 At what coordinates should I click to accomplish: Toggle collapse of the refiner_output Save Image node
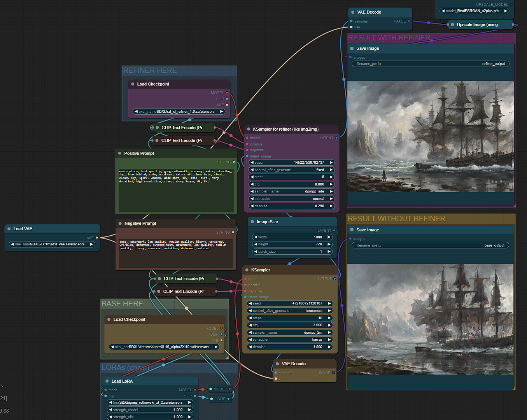click(352, 49)
